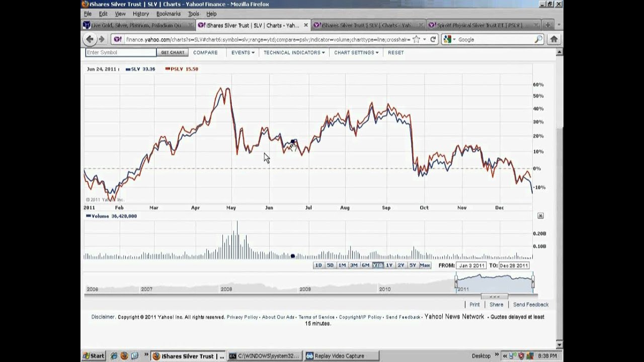Open the Windows Start menu

point(94,356)
